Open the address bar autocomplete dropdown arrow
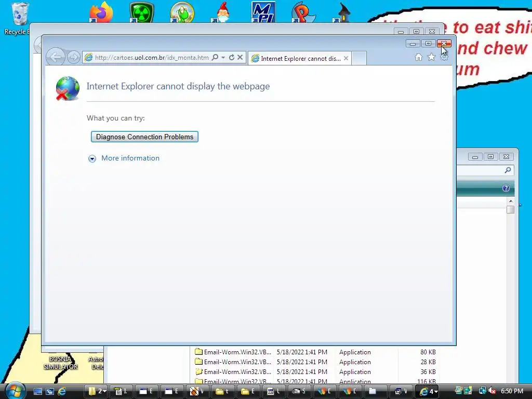Screen dimensions: 532x399 [x=223, y=57]
